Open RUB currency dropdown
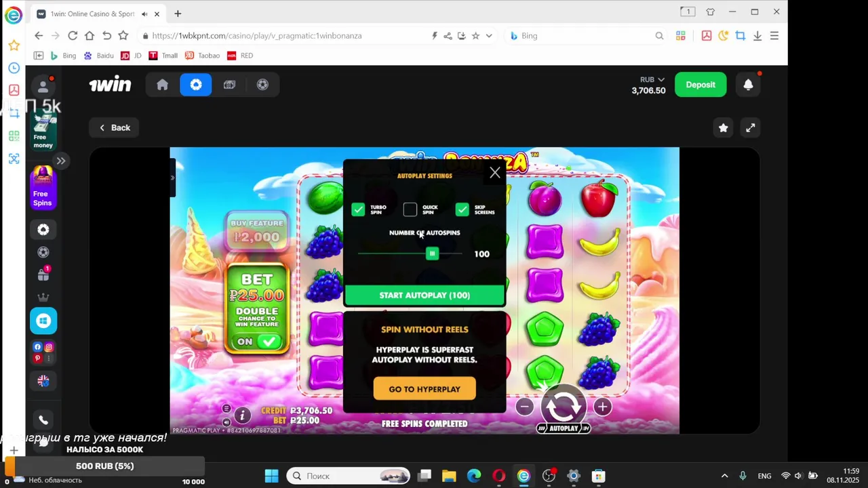Screen dimensions: 868x488 652,79
